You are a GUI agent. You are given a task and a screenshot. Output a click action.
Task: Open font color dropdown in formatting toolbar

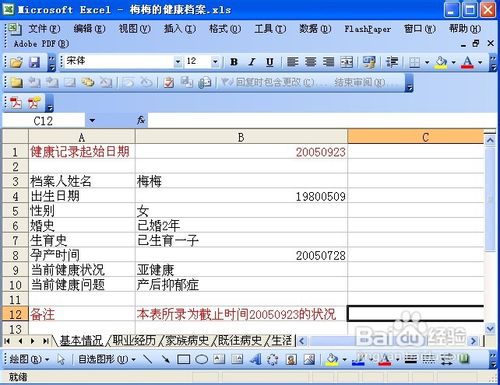tap(480, 62)
